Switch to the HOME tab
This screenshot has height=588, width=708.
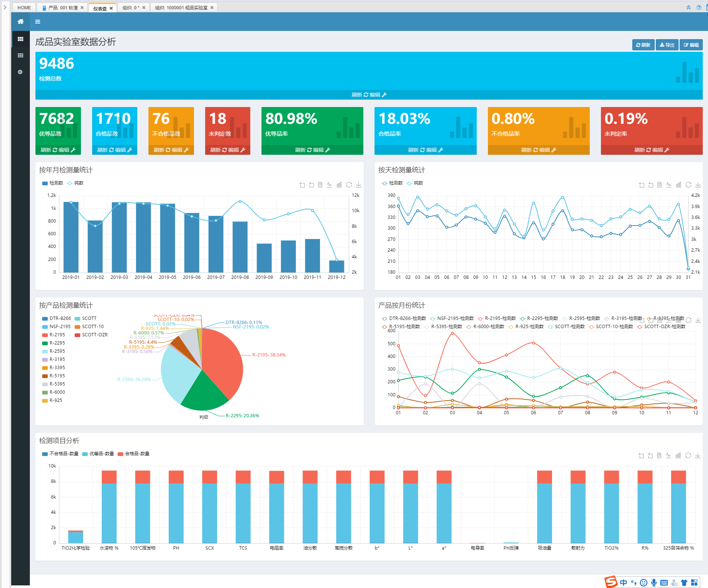coord(24,7)
